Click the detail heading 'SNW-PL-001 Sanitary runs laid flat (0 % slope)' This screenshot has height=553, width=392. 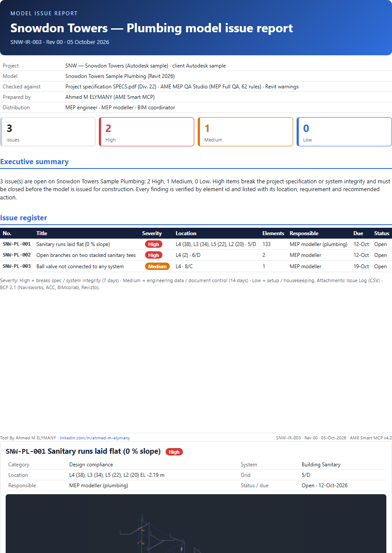click(x=83, y=452)
